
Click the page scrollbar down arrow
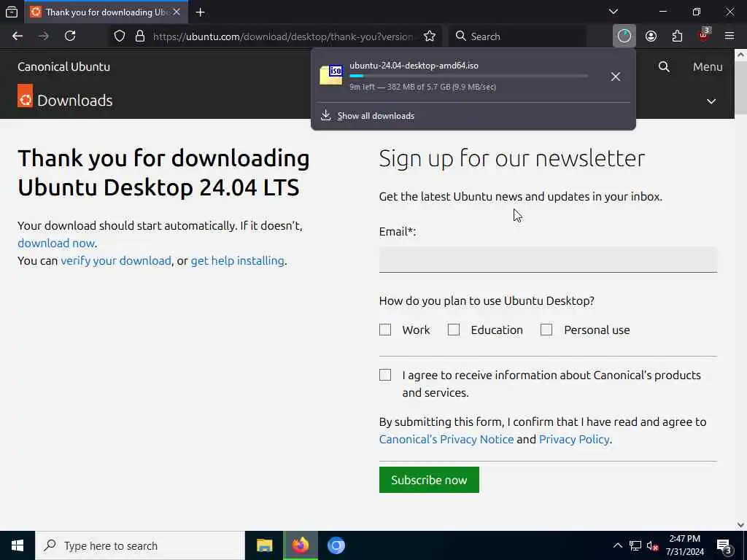[x=740, y=525]
